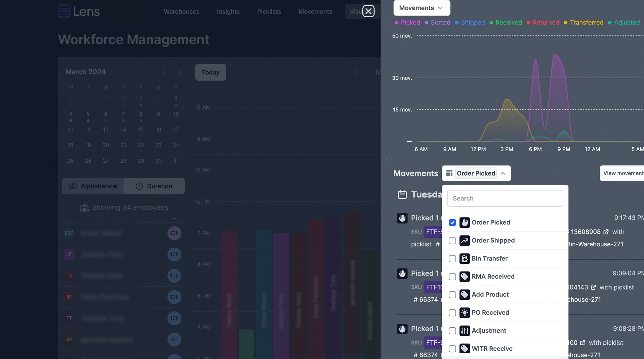Click the Lens logo icon
Image resolution: width=644 pixels, height=359 pixels.
(64, 11)
